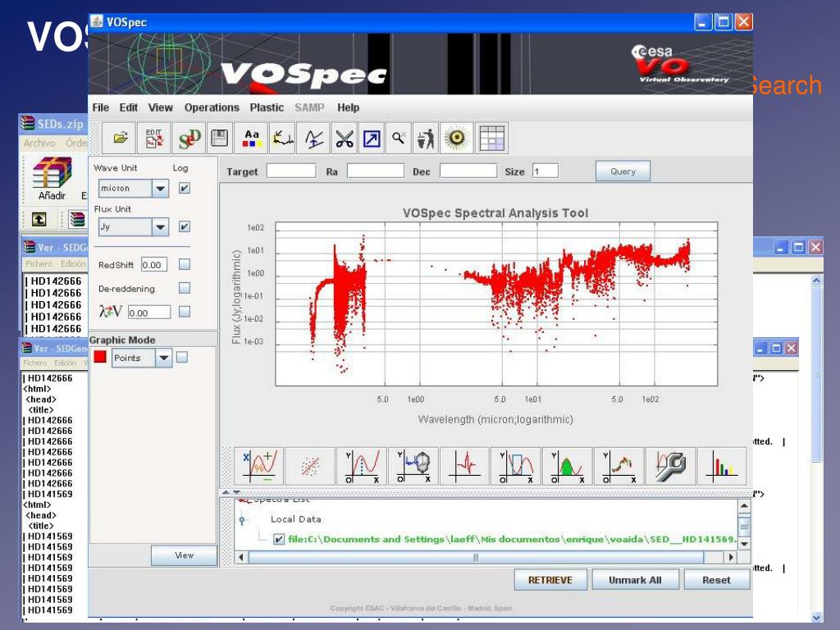Enable the De-reddening checkbox

pyautogui.click(x=185, y=288)
